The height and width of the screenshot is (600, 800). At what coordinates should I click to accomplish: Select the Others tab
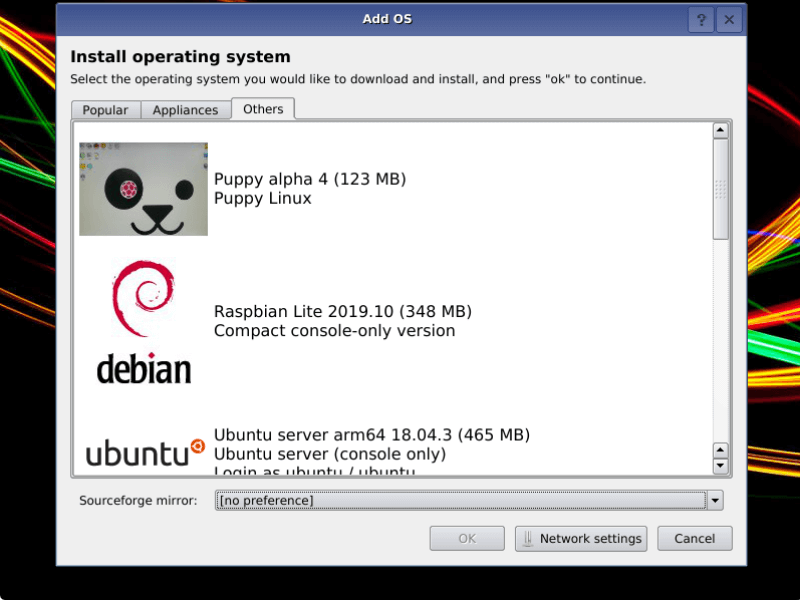pyautogui.click(x=263, y=109)
